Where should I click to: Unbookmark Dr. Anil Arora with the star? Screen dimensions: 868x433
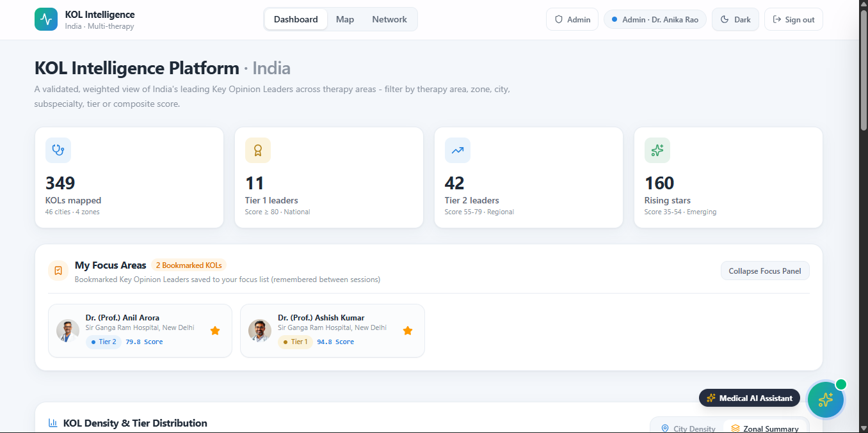(x=215, y=331)
